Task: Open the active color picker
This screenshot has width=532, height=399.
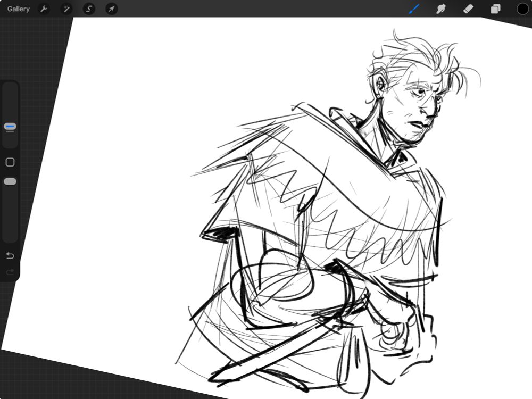Action: tap(522, 9)
